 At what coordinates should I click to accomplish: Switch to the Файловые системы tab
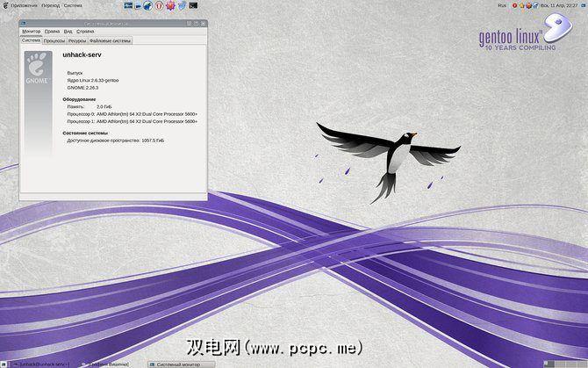110,40
